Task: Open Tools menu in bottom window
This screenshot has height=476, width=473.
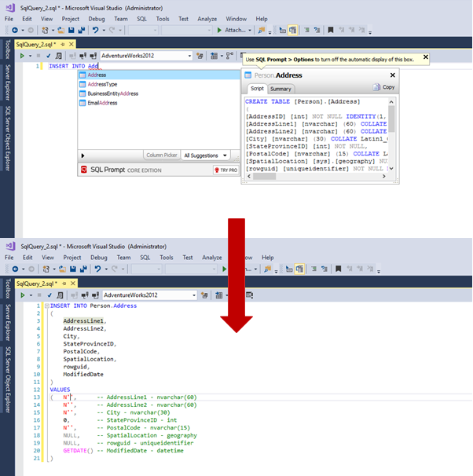Action: click(167, 258)
